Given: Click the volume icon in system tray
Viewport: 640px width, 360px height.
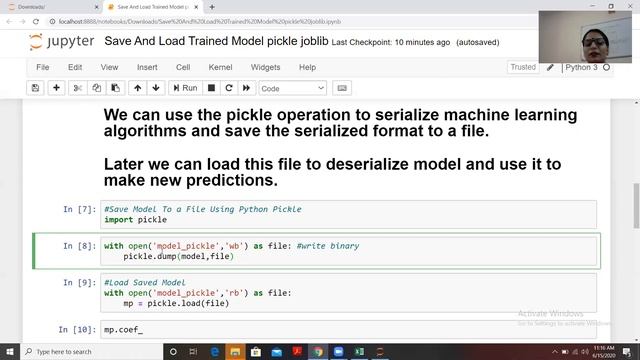Looking at the screenshot, I should (x=585, y=351).
